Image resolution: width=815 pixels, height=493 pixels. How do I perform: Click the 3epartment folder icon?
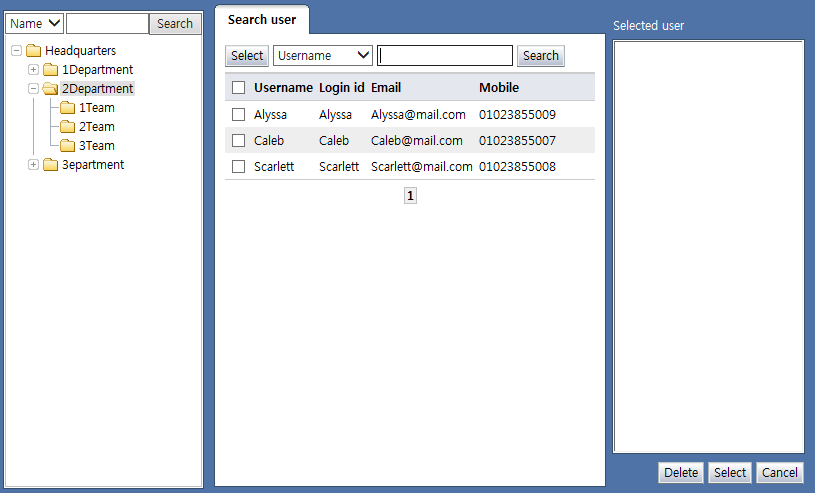coord(50,165)
